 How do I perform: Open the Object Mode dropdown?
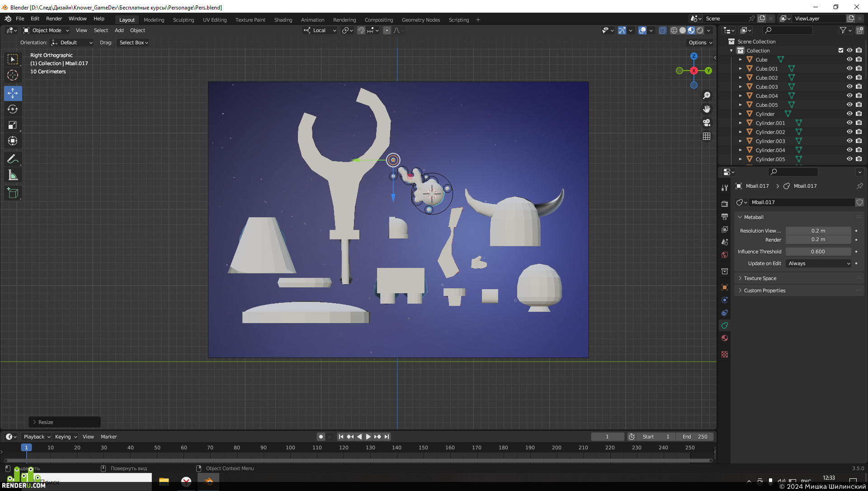tap(47, 30)
